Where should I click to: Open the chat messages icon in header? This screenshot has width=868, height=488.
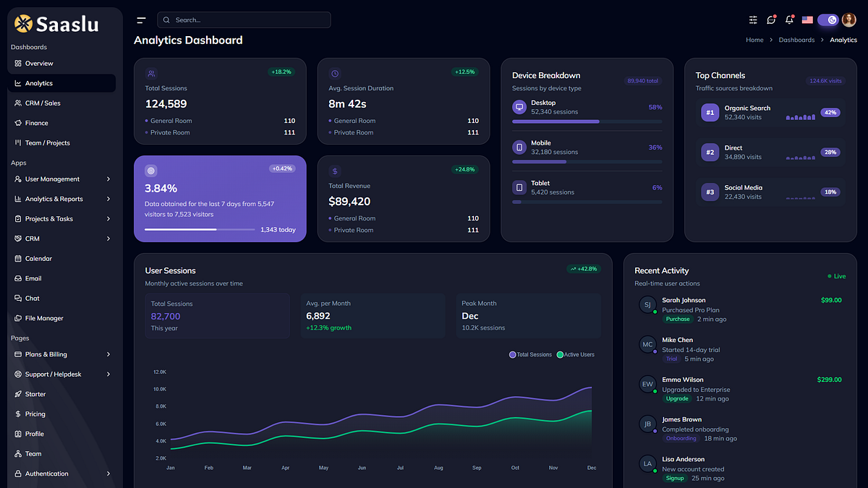tap(771, 20)
